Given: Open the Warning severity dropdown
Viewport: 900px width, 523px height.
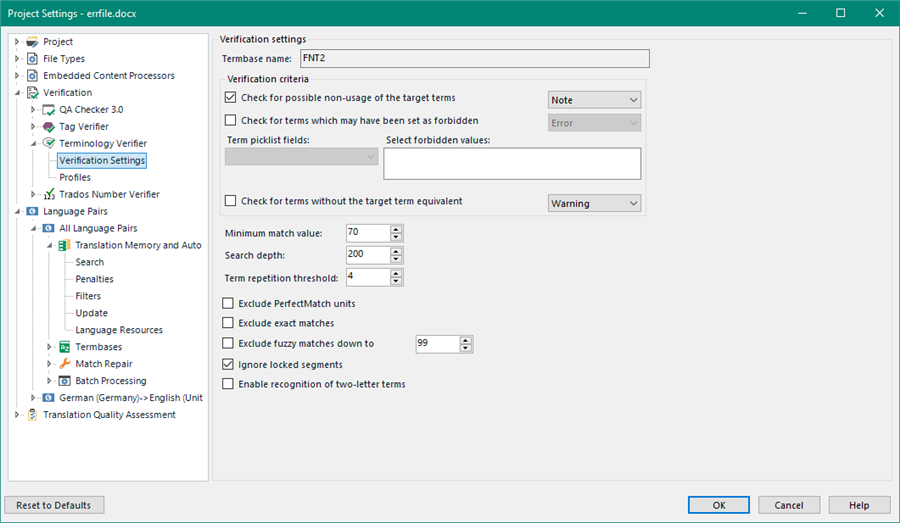Looking at the screenshot, I should (594, 203).
